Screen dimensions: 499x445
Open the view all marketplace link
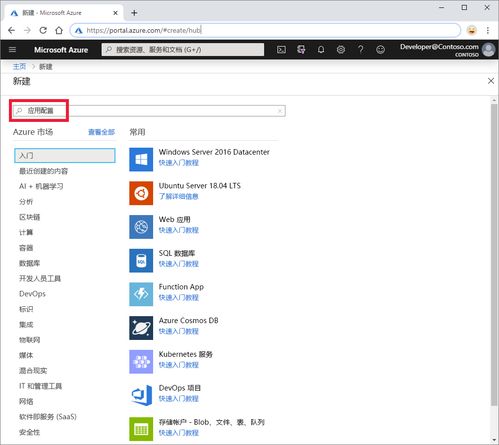(x=101, y=132)
